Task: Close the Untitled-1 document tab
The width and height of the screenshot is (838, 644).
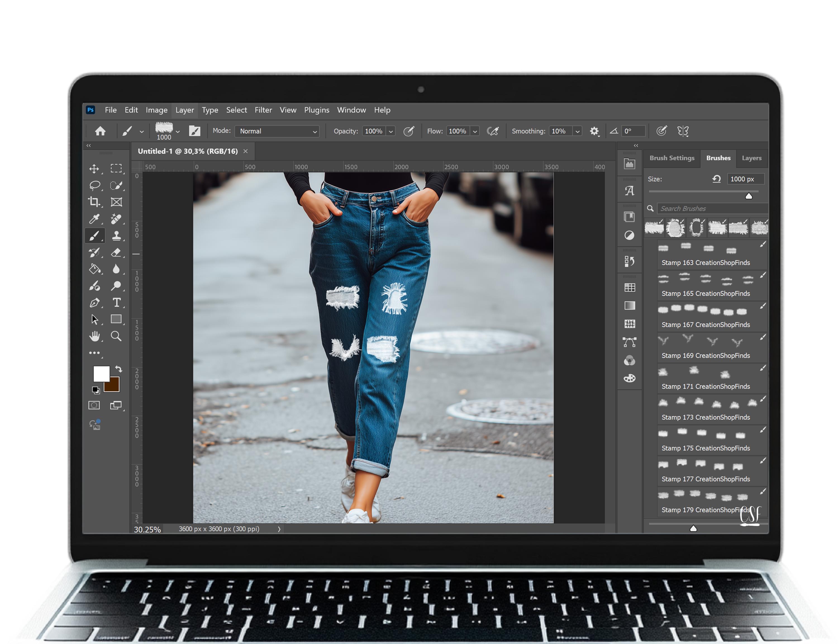Action: [x=246, y=151]
